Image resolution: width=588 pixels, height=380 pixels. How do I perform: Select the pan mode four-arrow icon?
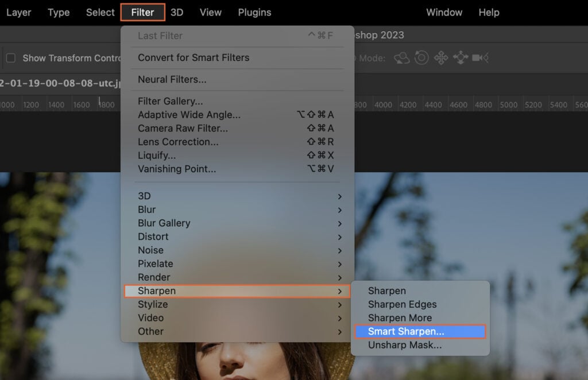(441, 57)
